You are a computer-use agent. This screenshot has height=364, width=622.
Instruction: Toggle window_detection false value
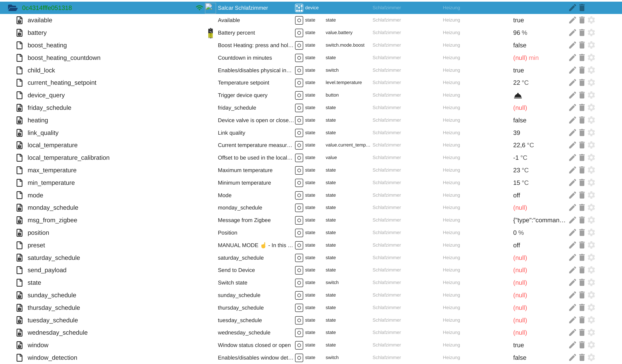[519, 358]
